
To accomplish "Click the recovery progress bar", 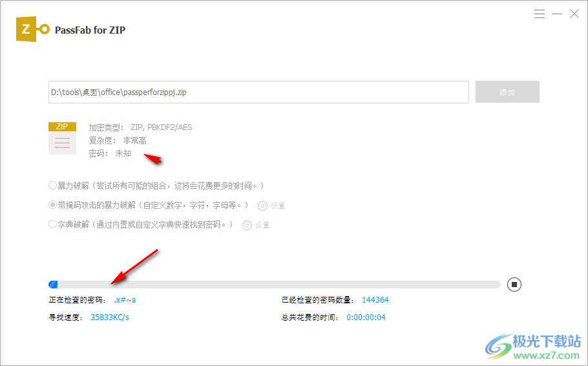I will (x=275, y=285).
